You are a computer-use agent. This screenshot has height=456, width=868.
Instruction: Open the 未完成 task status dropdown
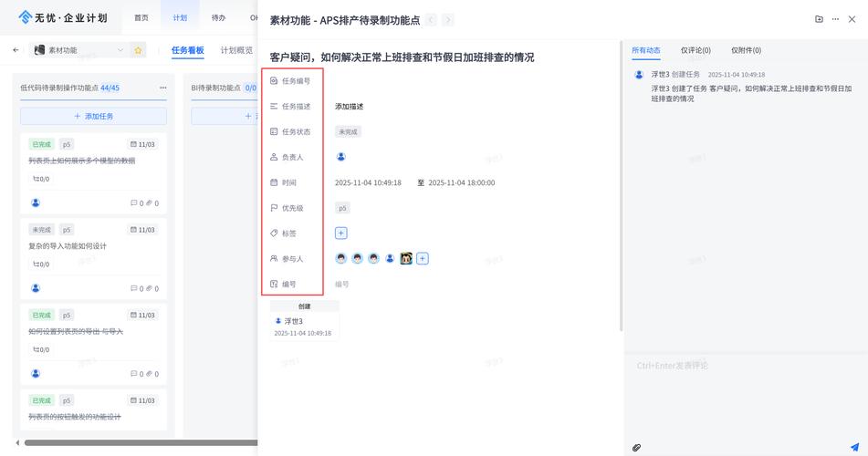[348, 131]
